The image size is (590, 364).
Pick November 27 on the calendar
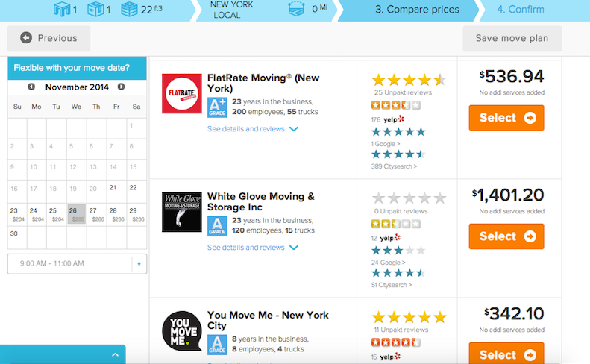(97, 214)
